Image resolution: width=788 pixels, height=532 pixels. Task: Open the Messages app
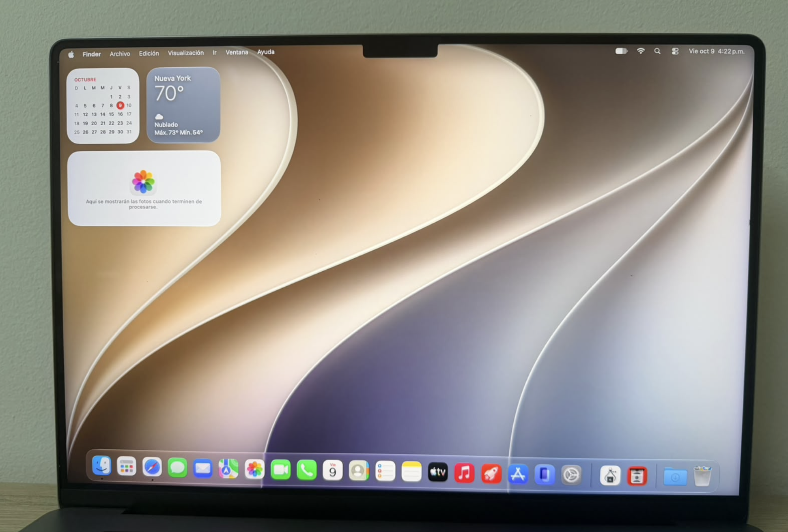tap(177, 468)
